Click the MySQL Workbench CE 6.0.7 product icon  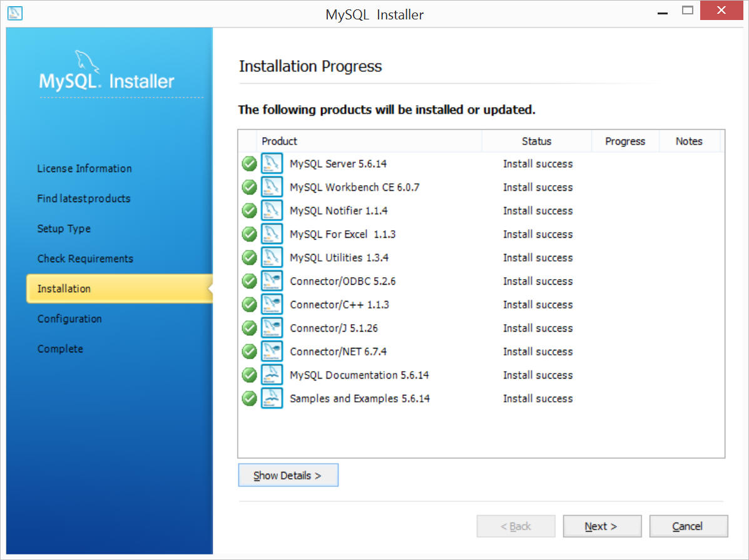(272, 187)
